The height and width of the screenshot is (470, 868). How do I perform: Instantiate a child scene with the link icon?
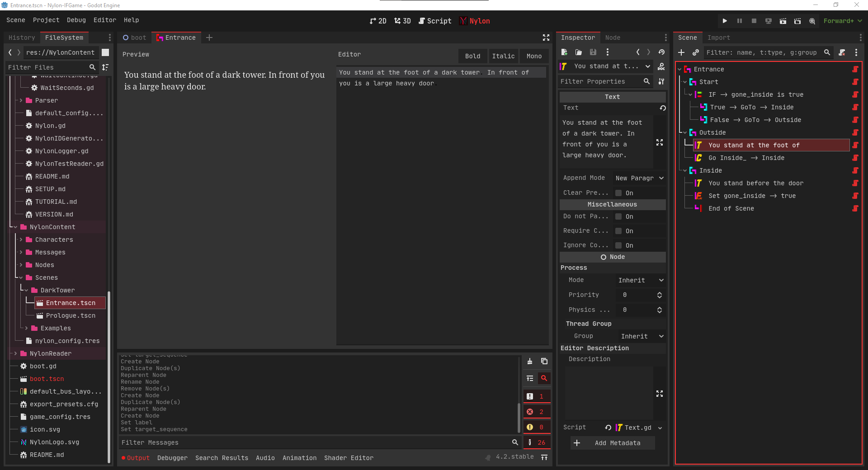(696, 52)
